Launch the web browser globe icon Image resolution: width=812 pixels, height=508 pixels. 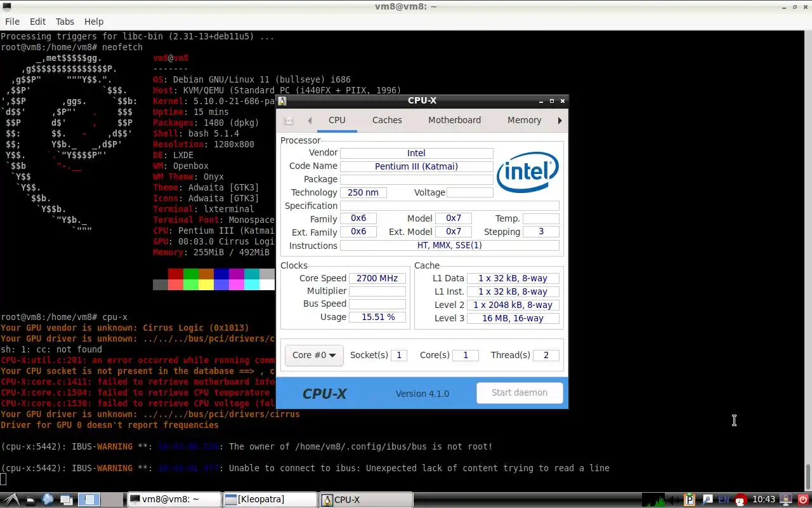click(x=47, y=500)
